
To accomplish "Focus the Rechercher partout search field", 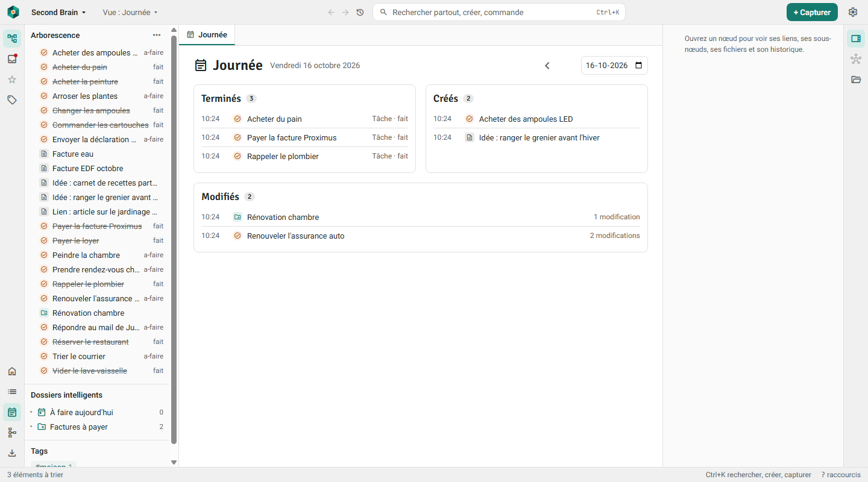I will pyautogui.click(x=499, y=12).
